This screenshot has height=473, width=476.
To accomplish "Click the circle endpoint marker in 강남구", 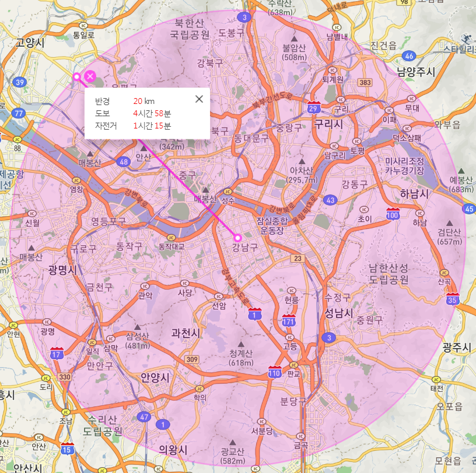I will [237, 238].
